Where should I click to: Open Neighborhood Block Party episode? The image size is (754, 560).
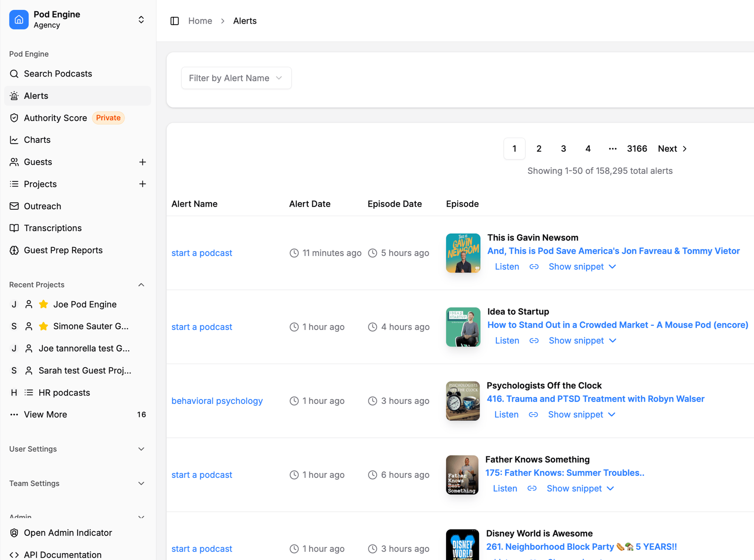581,546
